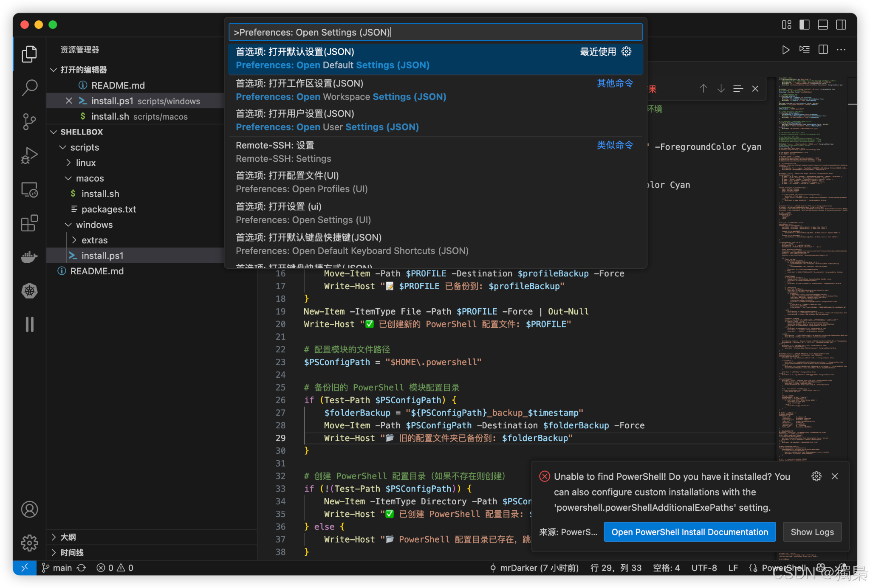Toggle the secondary sidebar visibility

(841, 25)
